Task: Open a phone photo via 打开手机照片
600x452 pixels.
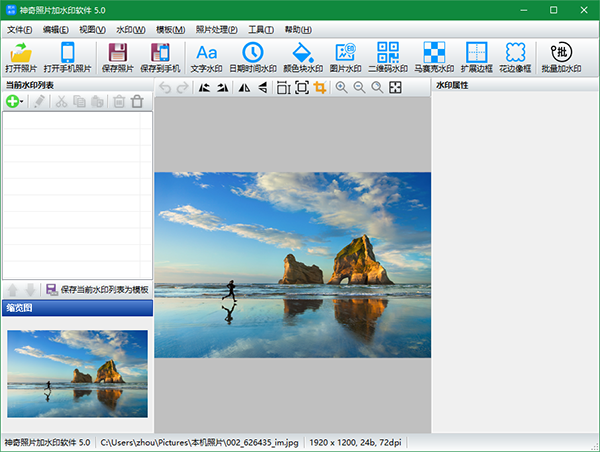Action: [x=68, y=57]
